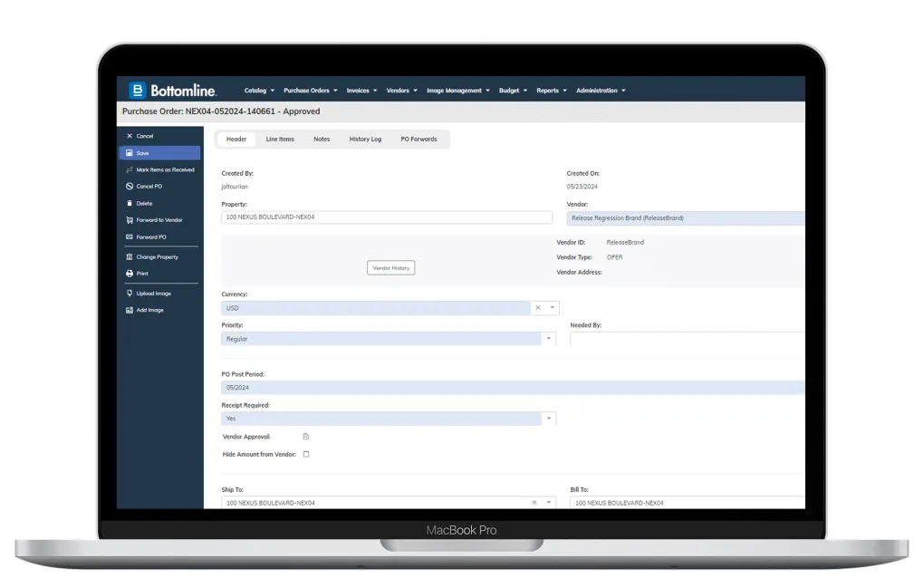Switch to the Line Items tab
Screen dimensions: 924x588
click(x=280, y=140)
